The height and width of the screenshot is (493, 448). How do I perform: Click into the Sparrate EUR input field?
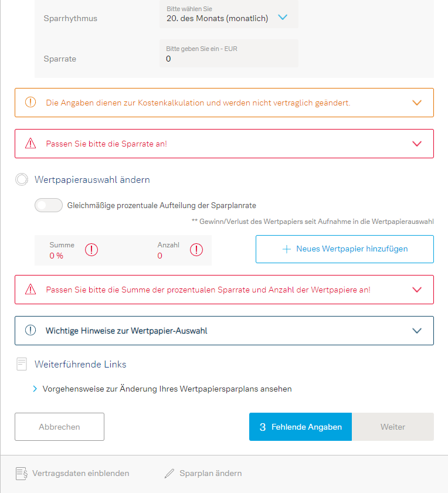pos(229,58)
